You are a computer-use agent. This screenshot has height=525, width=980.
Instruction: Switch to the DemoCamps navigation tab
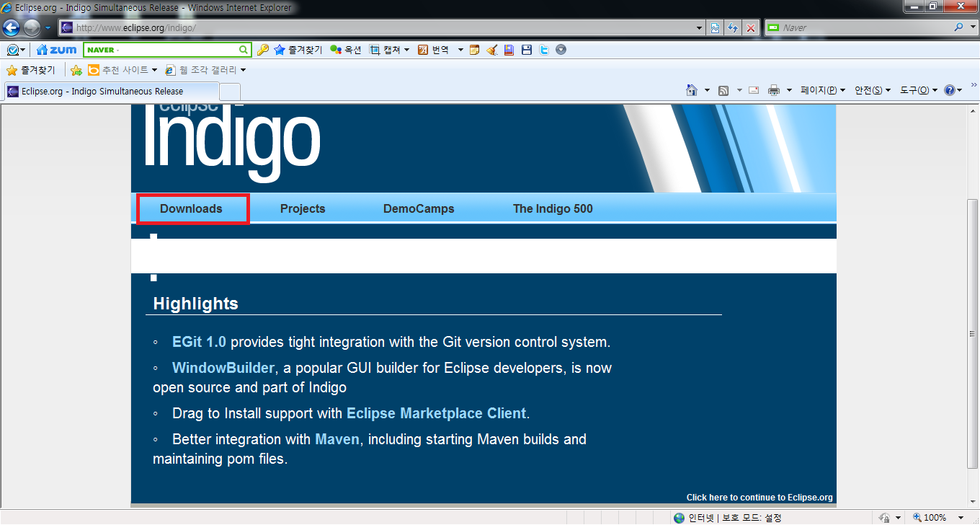419,208
